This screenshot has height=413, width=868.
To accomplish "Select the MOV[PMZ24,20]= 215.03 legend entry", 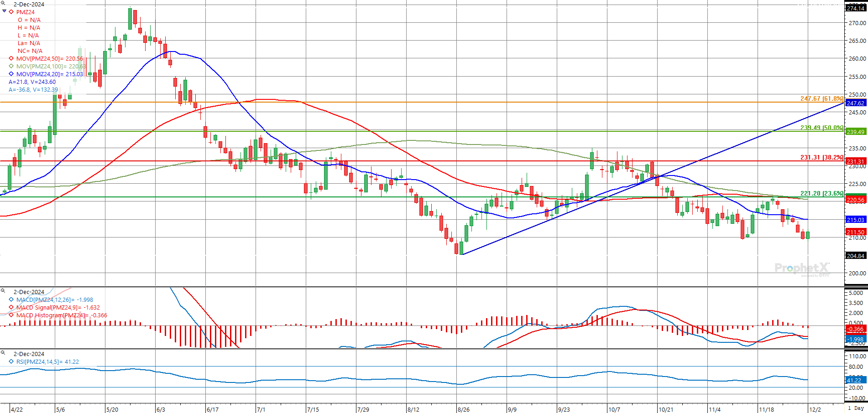I will [50, 74].
